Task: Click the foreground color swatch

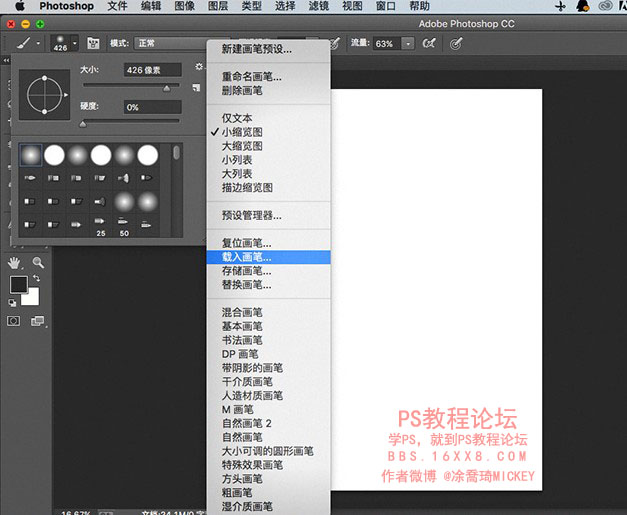Action: point(18,284)
